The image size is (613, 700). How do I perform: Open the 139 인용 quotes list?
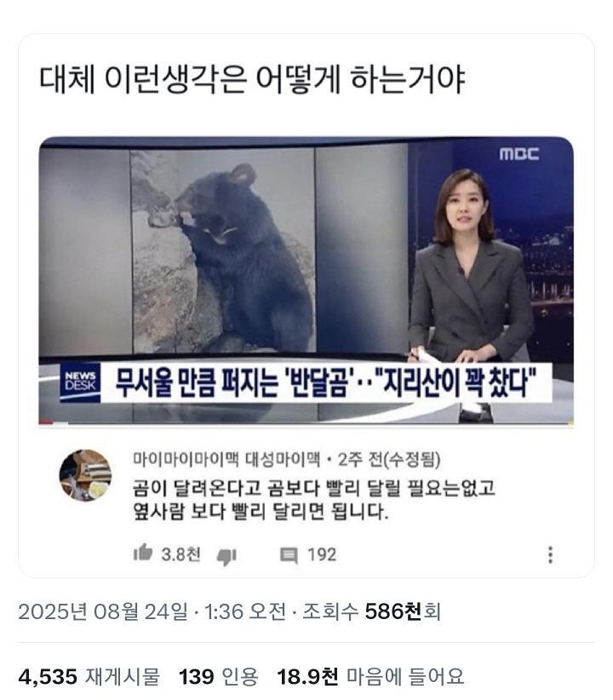coord(218,677)
